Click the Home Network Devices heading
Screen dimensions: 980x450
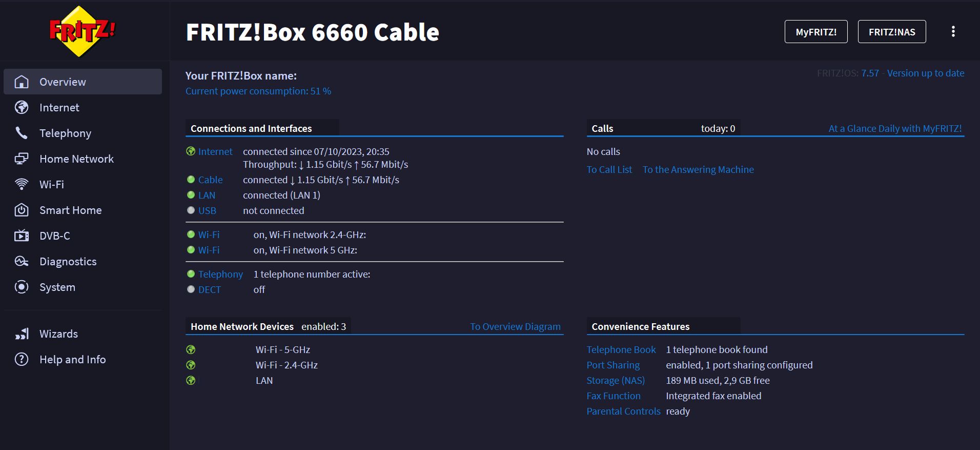tap(242, 326)
